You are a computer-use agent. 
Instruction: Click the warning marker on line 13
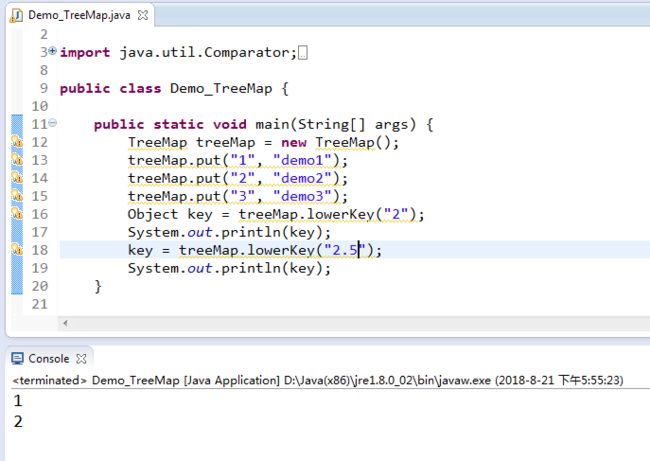17,160
